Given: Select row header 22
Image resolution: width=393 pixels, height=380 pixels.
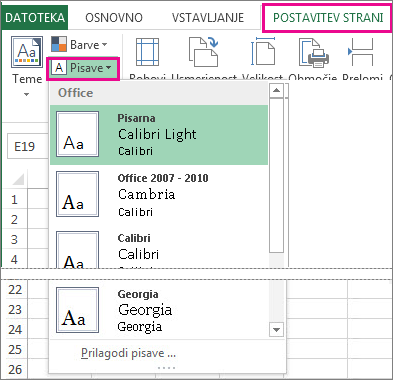Looking at the screenshot, I should (15, 289).
